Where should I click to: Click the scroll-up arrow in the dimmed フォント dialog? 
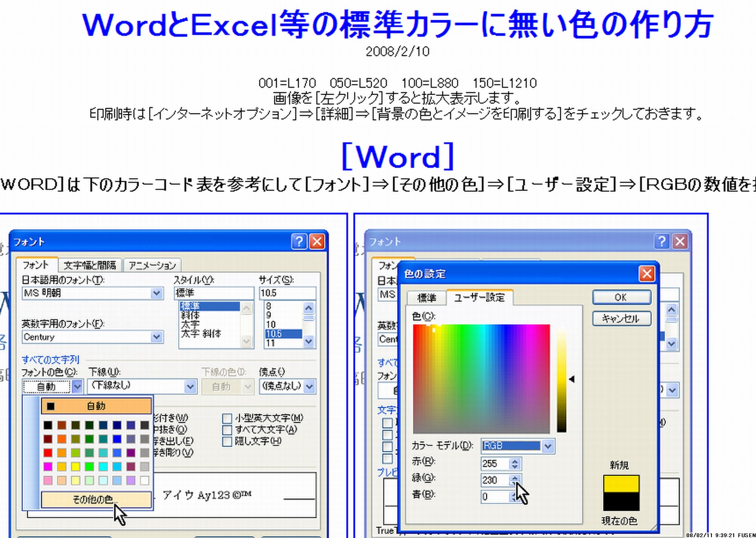click(x=672, y=310)
